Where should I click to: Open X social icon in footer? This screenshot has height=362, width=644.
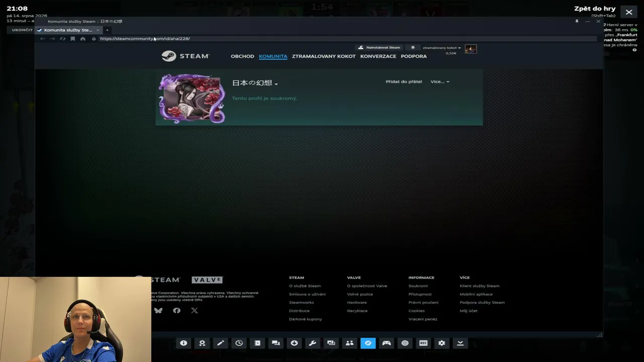pyautogui.click(x=195, y=311)
